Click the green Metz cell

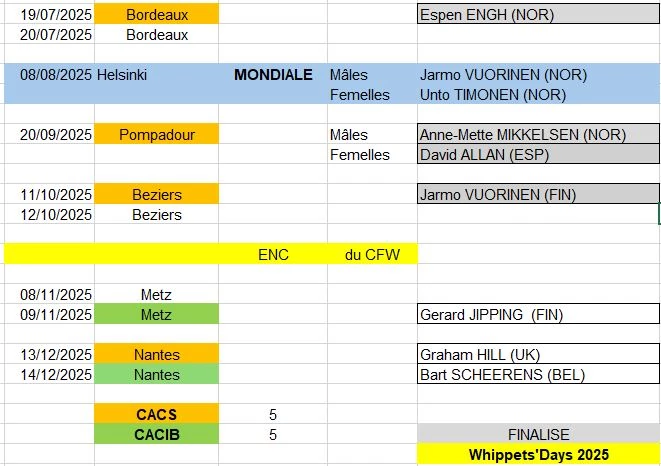click(156, 314)
